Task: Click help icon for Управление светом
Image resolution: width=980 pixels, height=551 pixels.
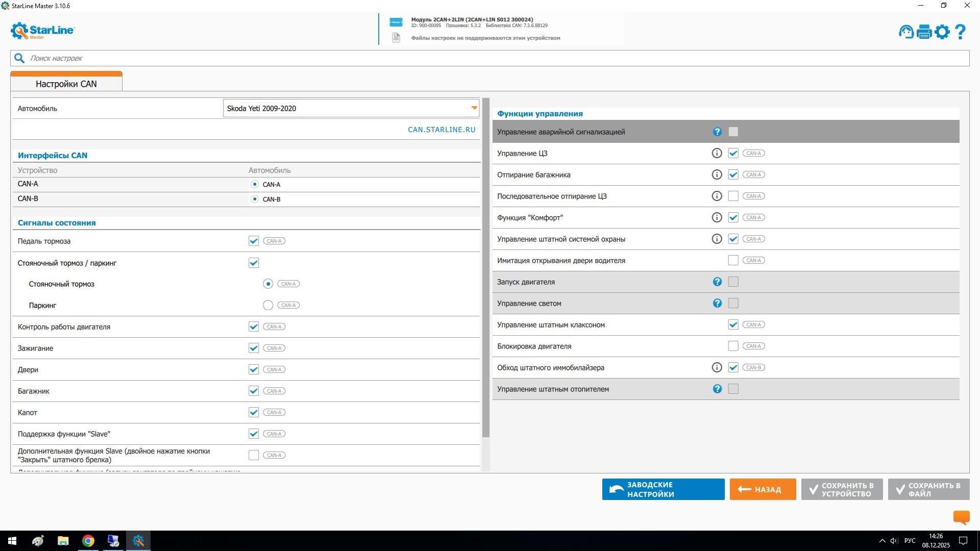Action: coord(717,303)
